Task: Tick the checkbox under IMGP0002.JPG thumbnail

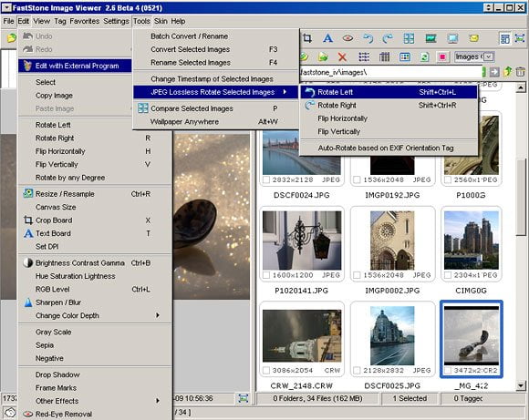Action: [x=357, y=275]
